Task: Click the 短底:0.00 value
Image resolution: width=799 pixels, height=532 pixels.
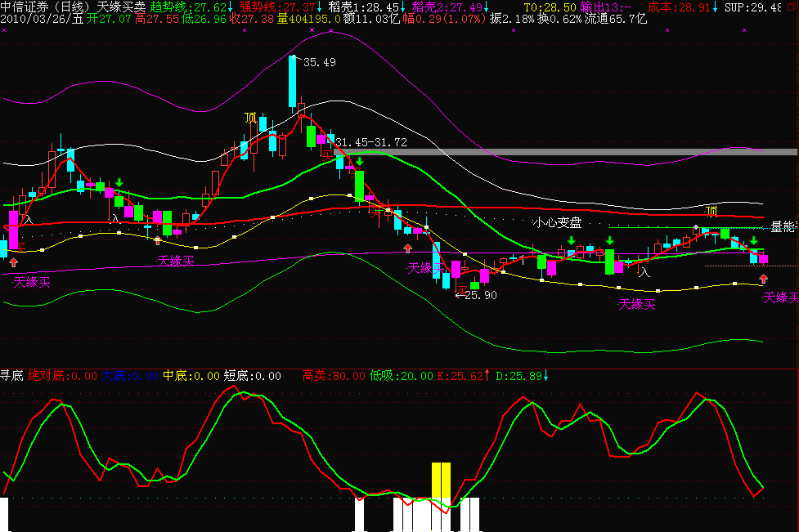Action: click(x=252, y=376)
